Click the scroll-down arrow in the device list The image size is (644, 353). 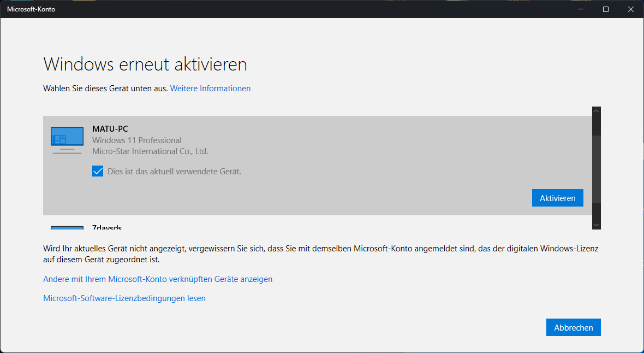[x=597, y=225]
